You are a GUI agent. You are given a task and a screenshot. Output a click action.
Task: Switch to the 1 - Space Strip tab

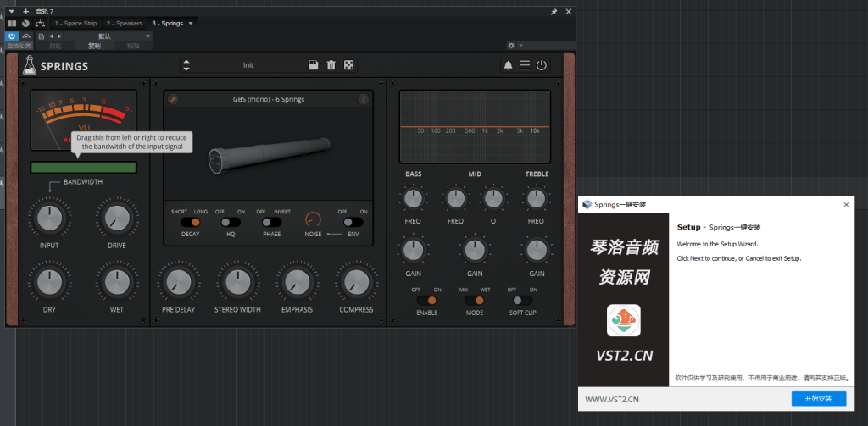click(x=75, y=23)
